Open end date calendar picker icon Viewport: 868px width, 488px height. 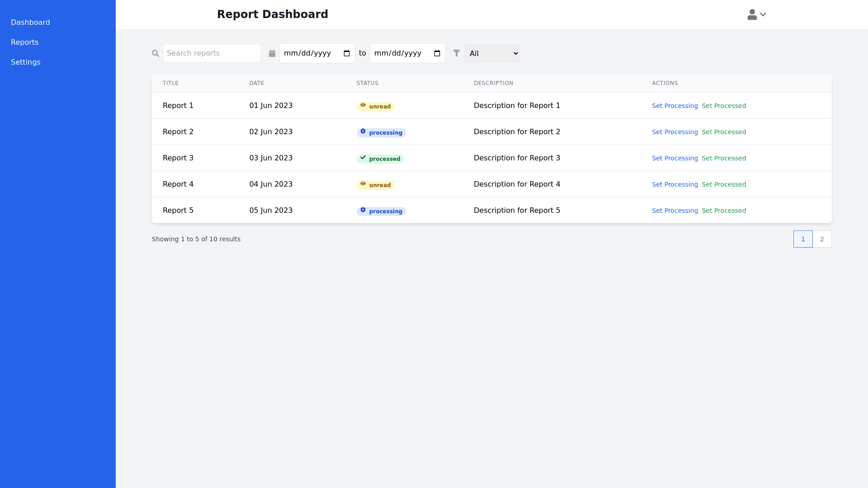(437, 53)
